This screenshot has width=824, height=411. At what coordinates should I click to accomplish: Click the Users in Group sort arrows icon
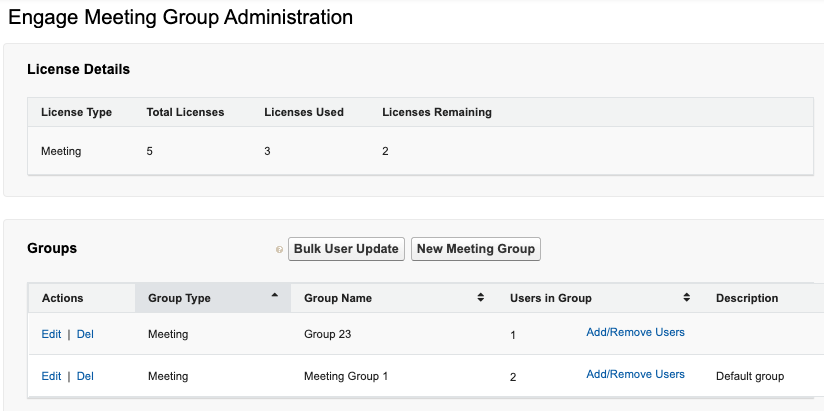click(687, 298)
